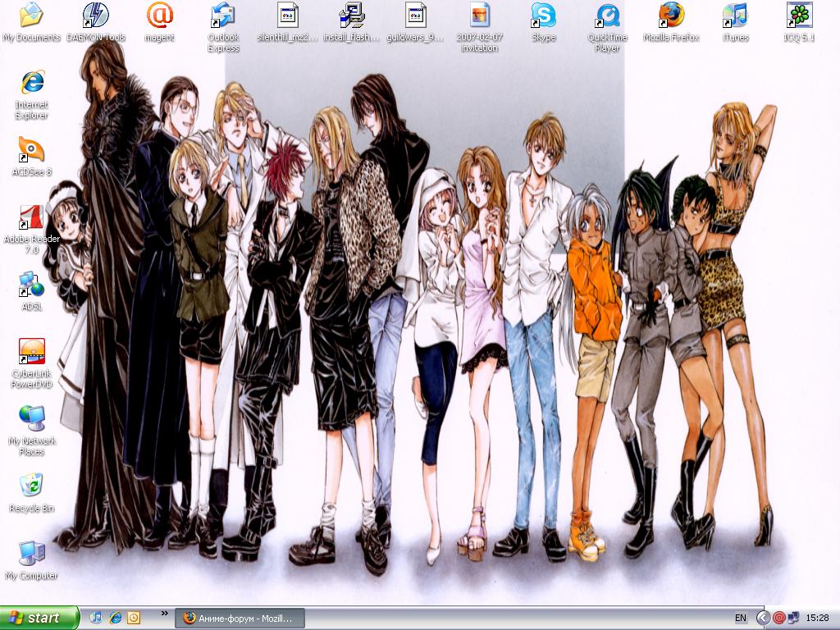
Task: Expand Quick Launch overflow chevron
Action: 164,614
